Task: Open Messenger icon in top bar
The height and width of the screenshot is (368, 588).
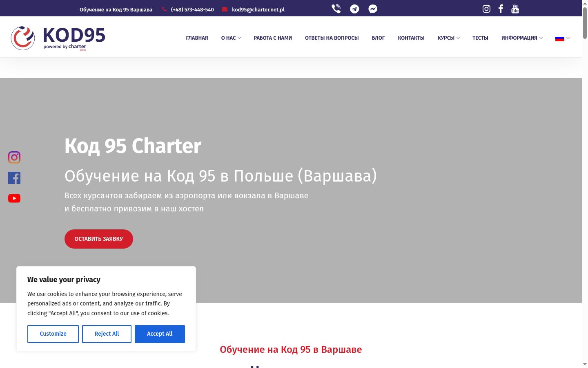Action: coord(373,9)
